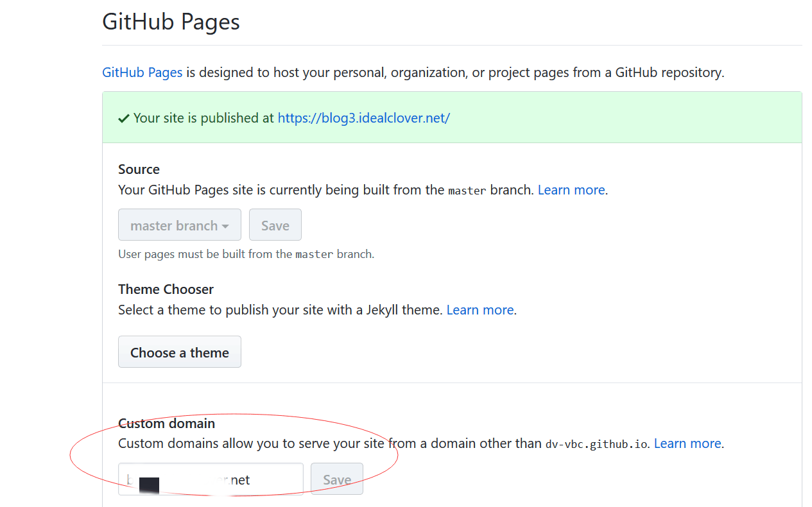This screenshot has width=812, height=507.
Task: Open Learn more link for custom domains
Action: (x=687, y=443)
